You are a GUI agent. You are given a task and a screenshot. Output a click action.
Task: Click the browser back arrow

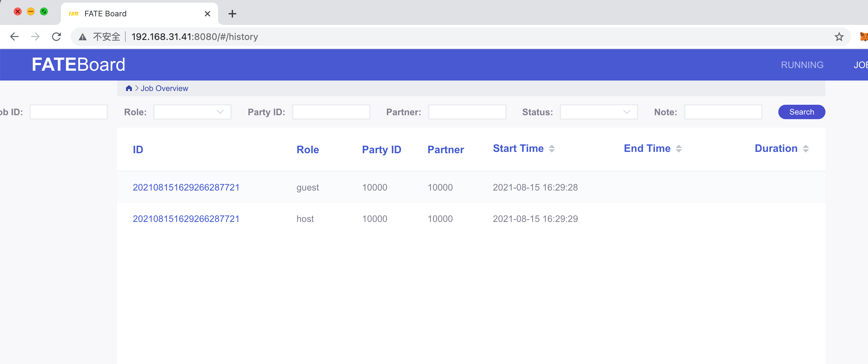(x=14, y=37)
